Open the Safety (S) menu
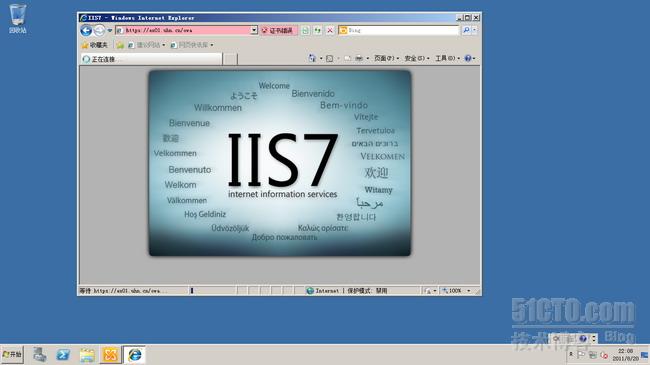This screenshot has width=650, height=365. (417, 58)
